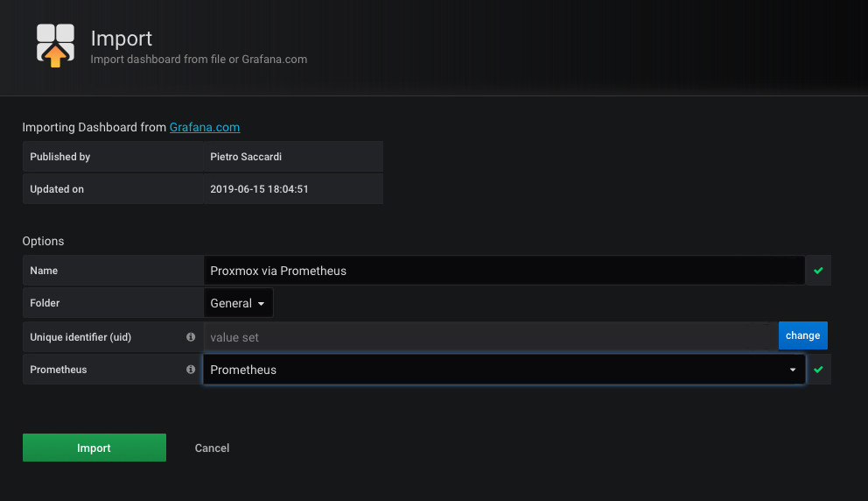868x501 pixels.
Task: Click the blue change button
Action: click(802, 335)
